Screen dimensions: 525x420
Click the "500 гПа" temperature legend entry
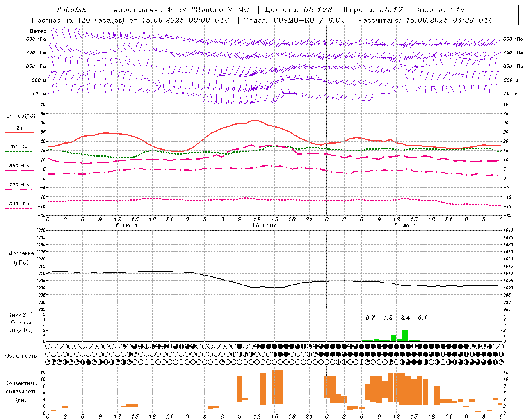coord(19,204)
